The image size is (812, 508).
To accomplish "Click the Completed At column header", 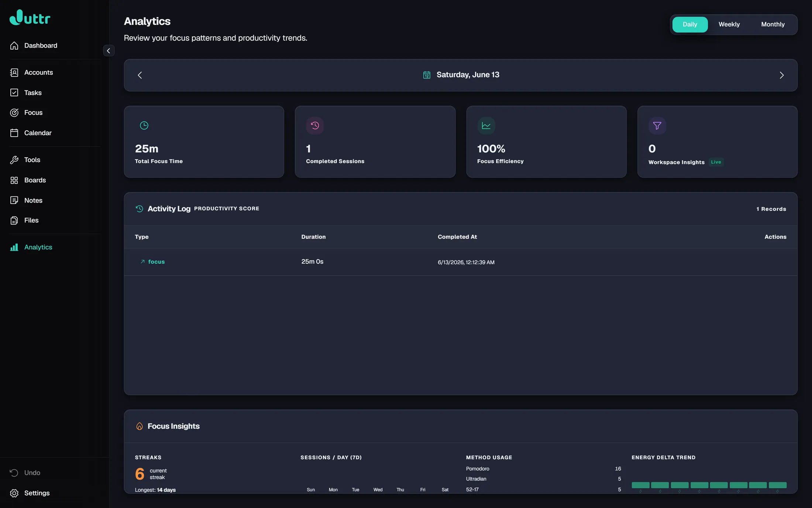I will [x=457, y=237].
